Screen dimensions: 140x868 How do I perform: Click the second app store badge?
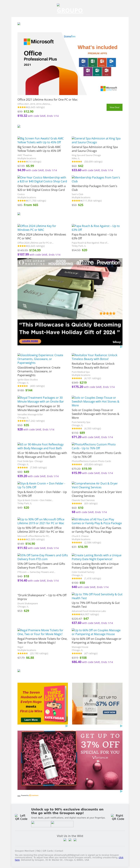[62, 824]
